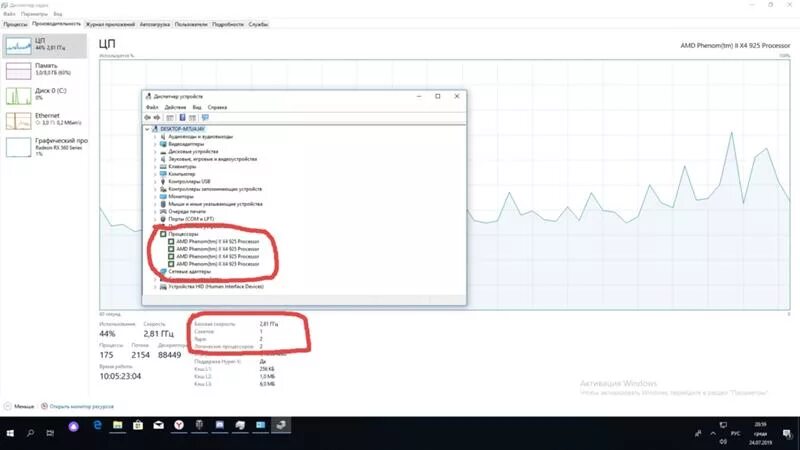The width and height of the screenshot is (800, 450).
Task: Click printer icon next to Очереди печати
Action: pos(163,211)
